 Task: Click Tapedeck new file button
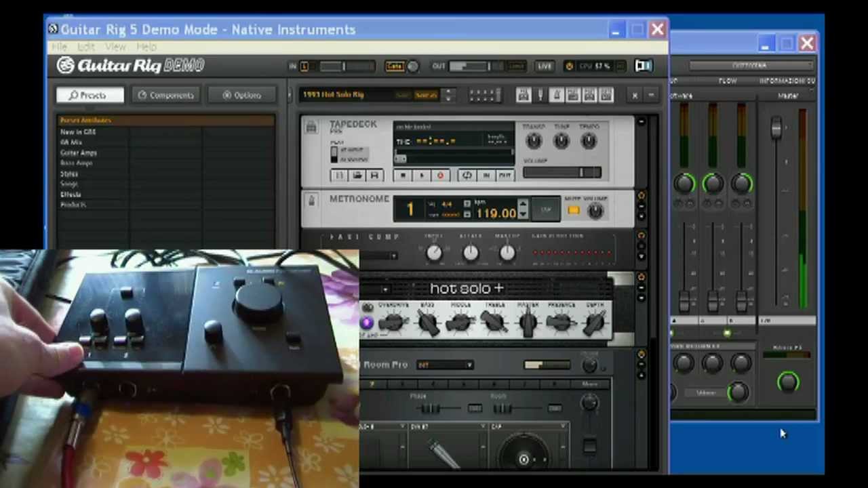(340, 176)
